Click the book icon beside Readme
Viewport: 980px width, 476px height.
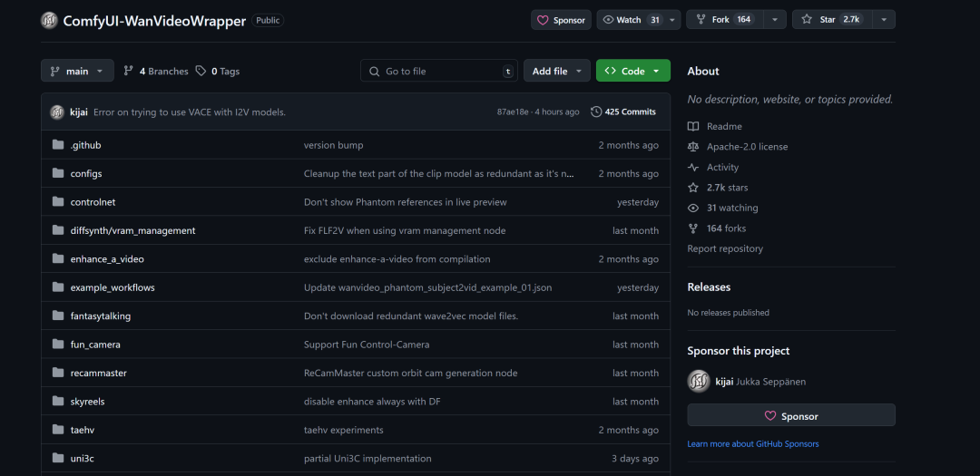(x=692, y=126)
